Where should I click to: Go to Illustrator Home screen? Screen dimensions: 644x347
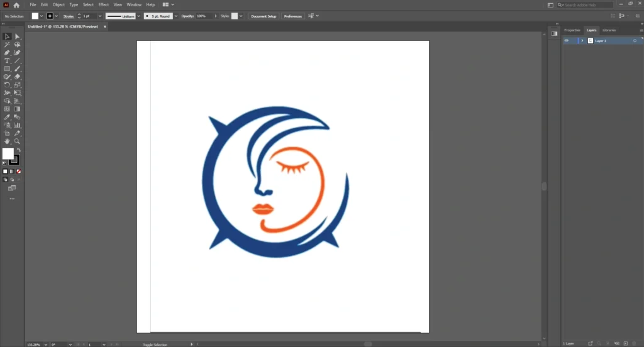(x=16, y=5)
